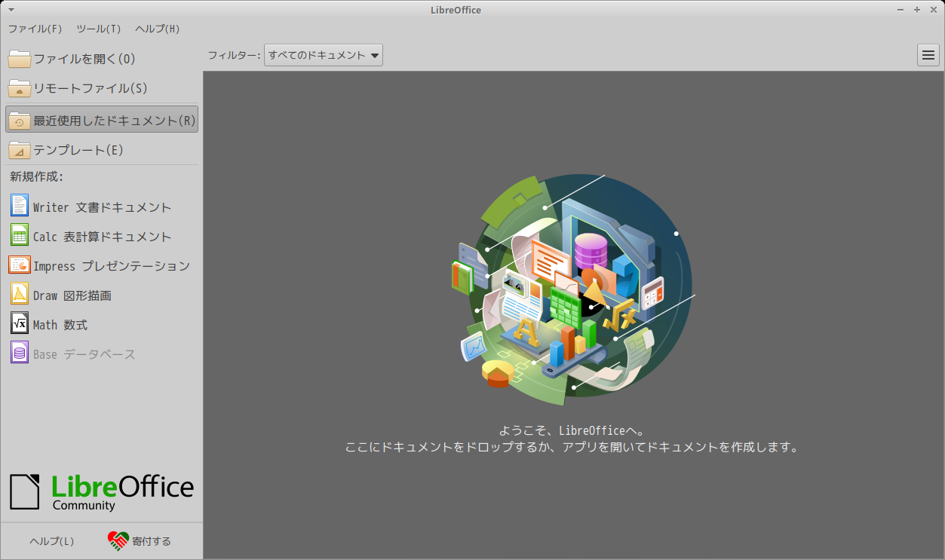Create a Math 数式
This screenshot has height=560, width=945.
102,323
